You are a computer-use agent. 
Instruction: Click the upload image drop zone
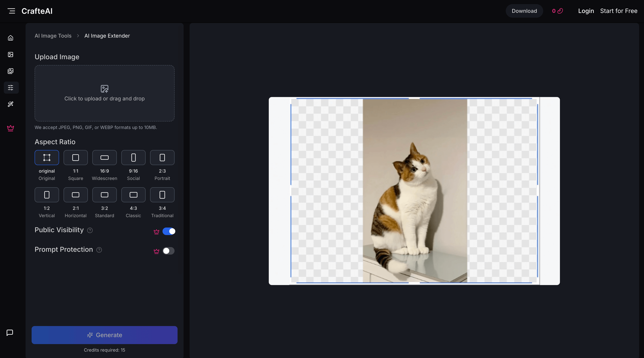pyautogui.click(x=104, y=93)
